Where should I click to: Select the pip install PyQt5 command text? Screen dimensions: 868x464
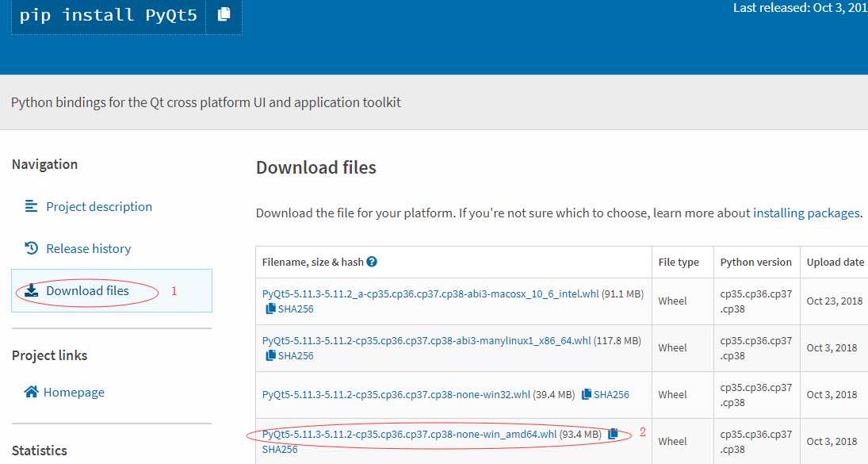tap(109, 15)
